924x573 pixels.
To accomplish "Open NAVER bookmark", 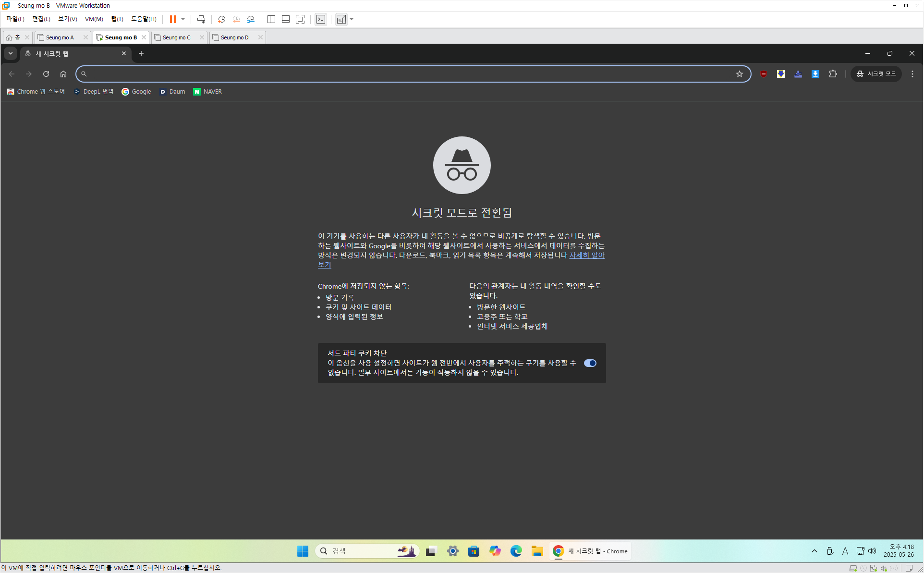I will [207, 92].
